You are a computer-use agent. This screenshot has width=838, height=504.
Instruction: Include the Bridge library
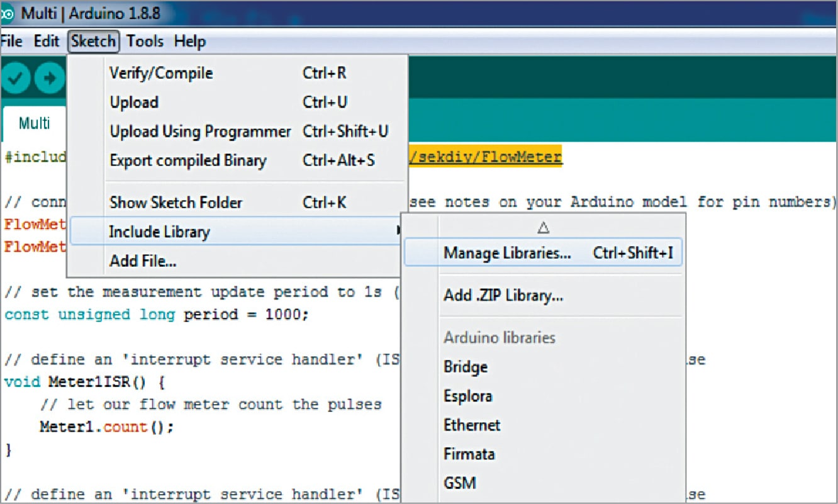tap(465, 367)
